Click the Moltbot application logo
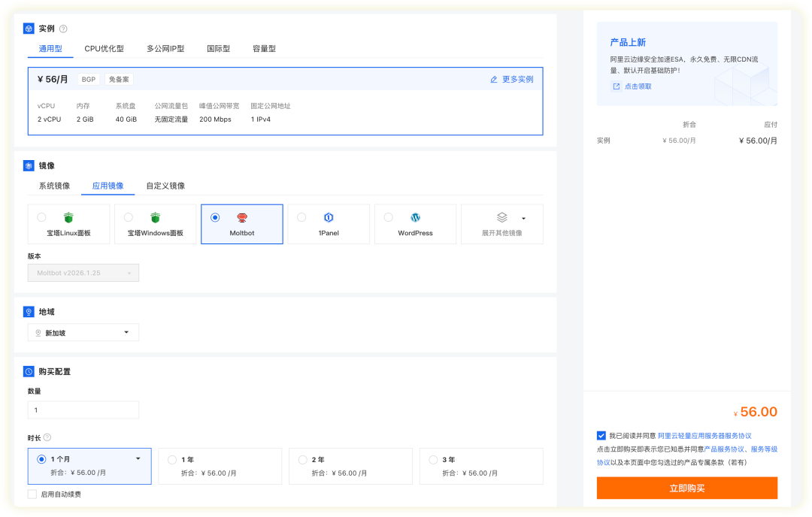The height and width of the screenshot is (517, 812). coord(244,218)
